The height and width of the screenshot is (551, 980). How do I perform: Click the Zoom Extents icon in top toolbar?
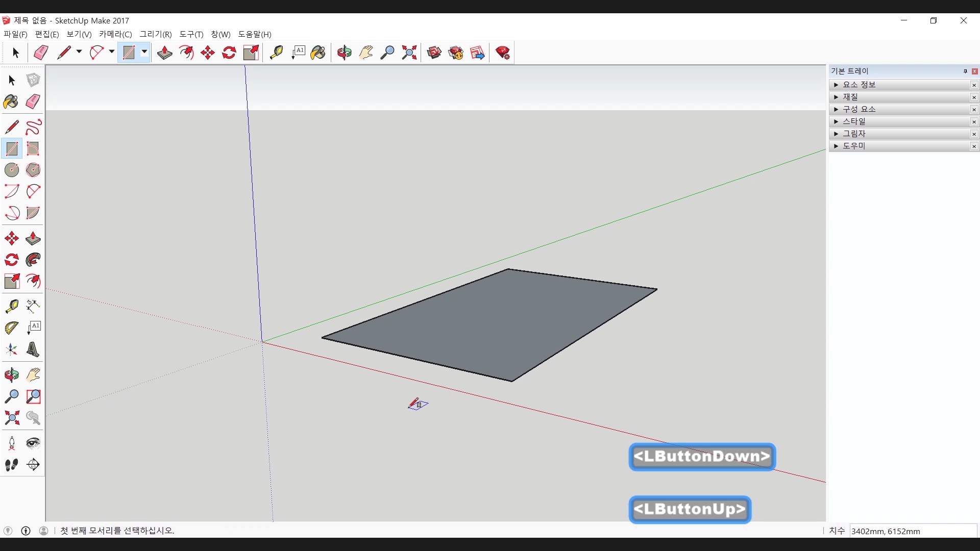[x=409, y=53]
